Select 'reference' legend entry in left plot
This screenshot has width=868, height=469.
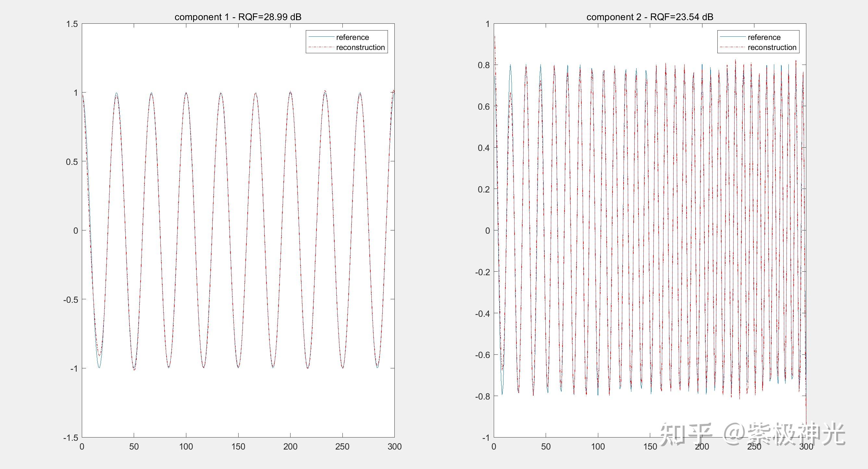point(353,37)
